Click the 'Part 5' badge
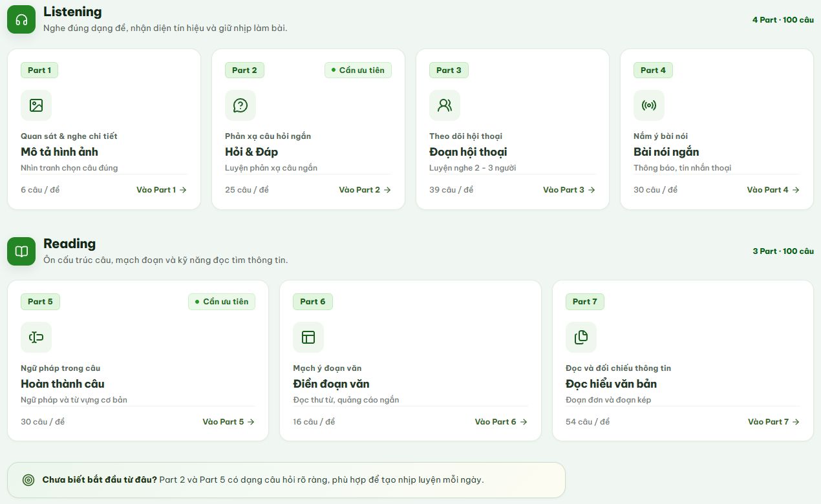Image resolution: width=821 pixels, height=504 pixels. 40,302
